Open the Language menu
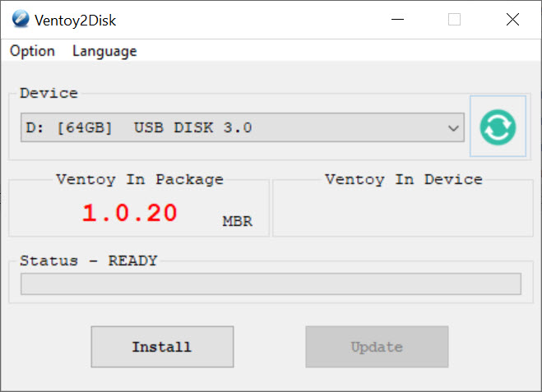 (104, 51)
